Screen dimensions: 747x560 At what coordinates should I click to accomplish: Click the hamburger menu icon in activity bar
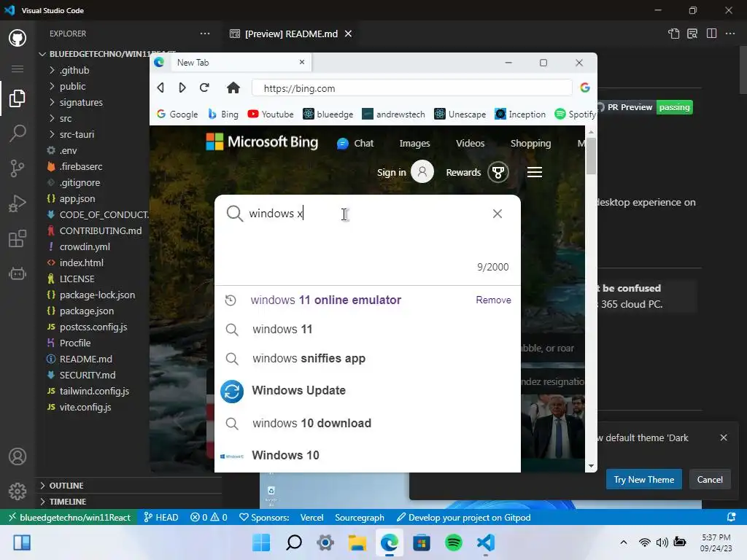18,69
